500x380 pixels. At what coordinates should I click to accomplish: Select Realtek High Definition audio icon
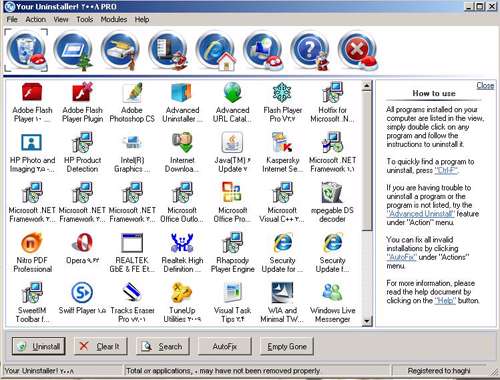coord(182,242)
